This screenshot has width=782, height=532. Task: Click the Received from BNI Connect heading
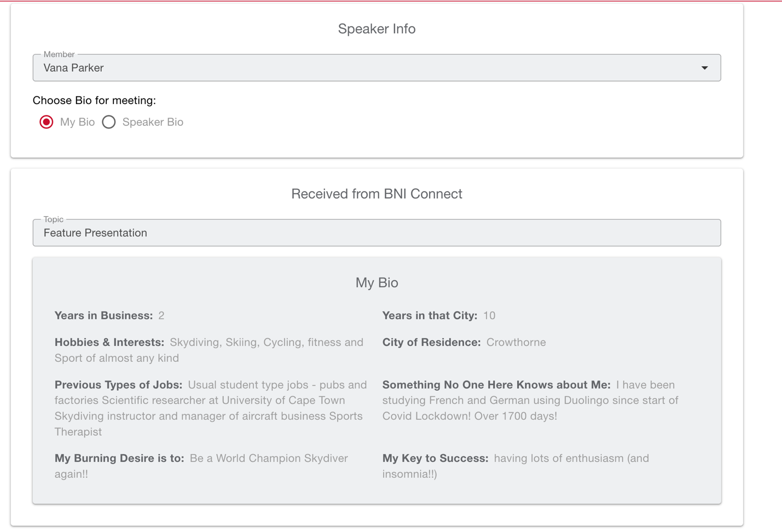tap(376, 194)
